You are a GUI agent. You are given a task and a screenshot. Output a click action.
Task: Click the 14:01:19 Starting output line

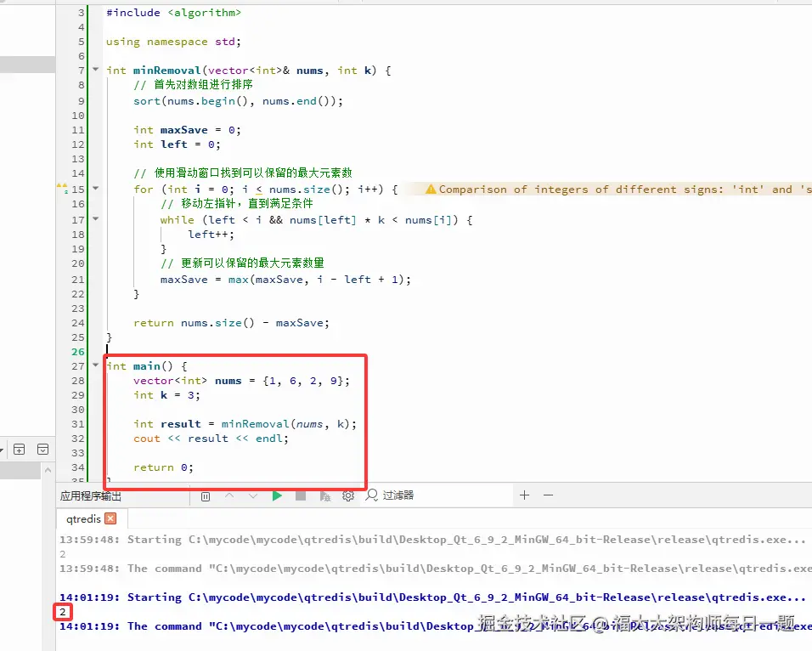432,597
